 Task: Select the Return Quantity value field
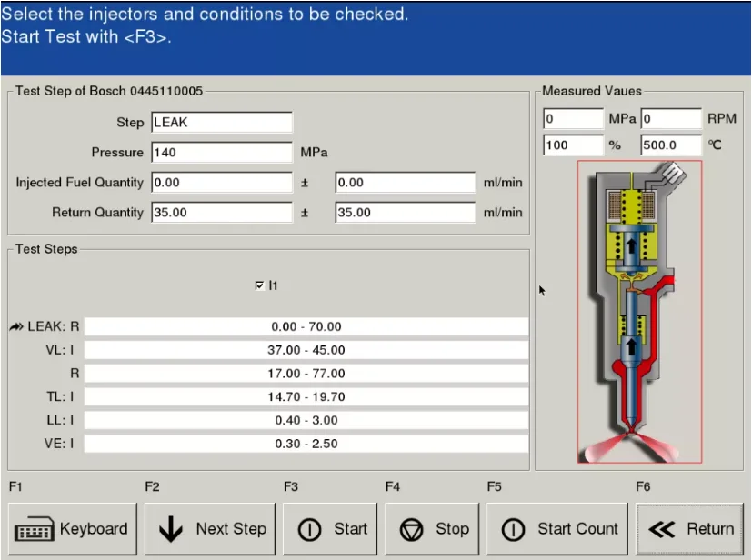point(222,213)
